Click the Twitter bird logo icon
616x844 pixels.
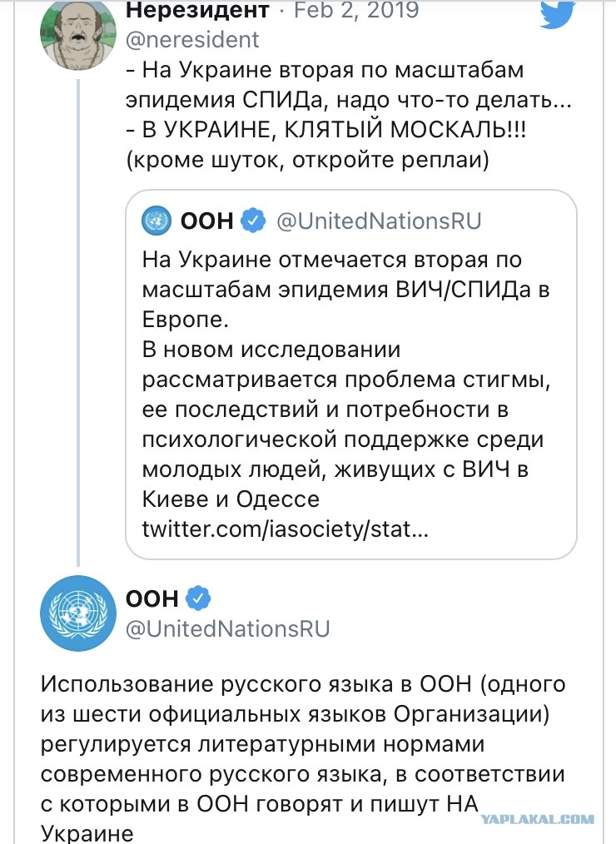(x=557, y=14)
